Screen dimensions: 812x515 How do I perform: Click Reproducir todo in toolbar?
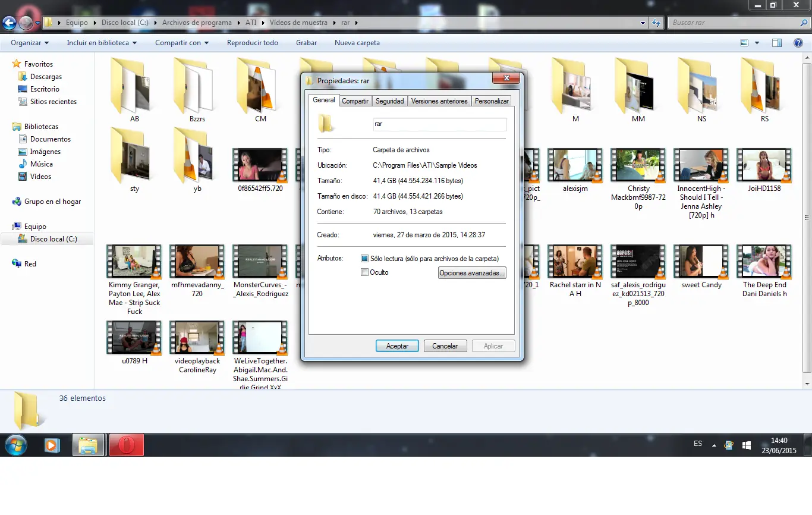(253, 43)
